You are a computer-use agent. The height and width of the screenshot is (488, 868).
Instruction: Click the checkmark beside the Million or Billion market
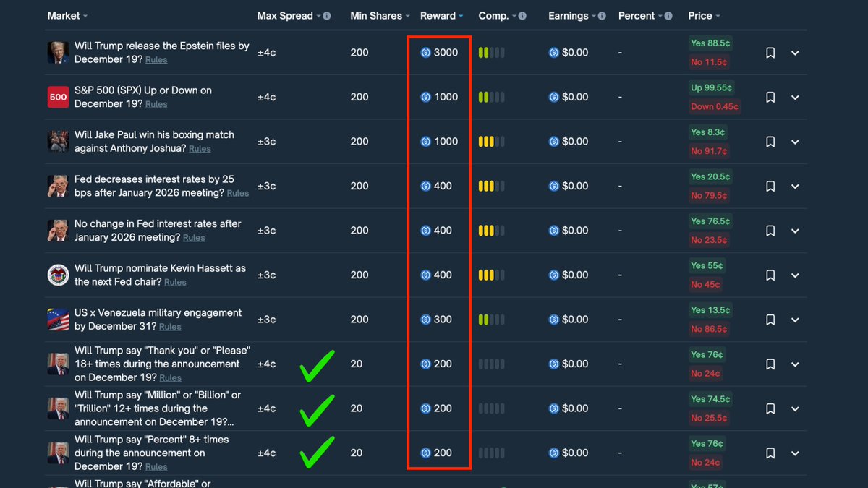click(x=317, y=408)
